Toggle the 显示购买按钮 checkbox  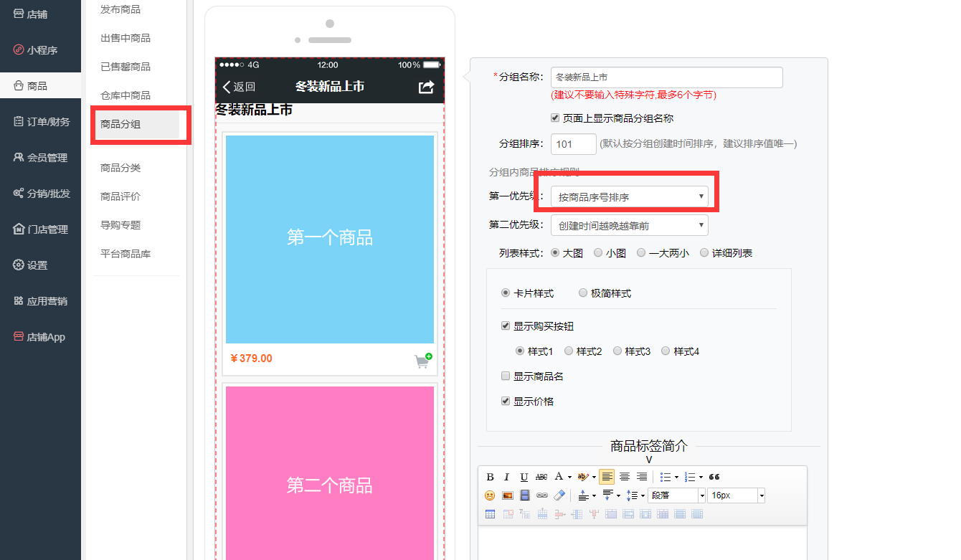click(506, 326)
